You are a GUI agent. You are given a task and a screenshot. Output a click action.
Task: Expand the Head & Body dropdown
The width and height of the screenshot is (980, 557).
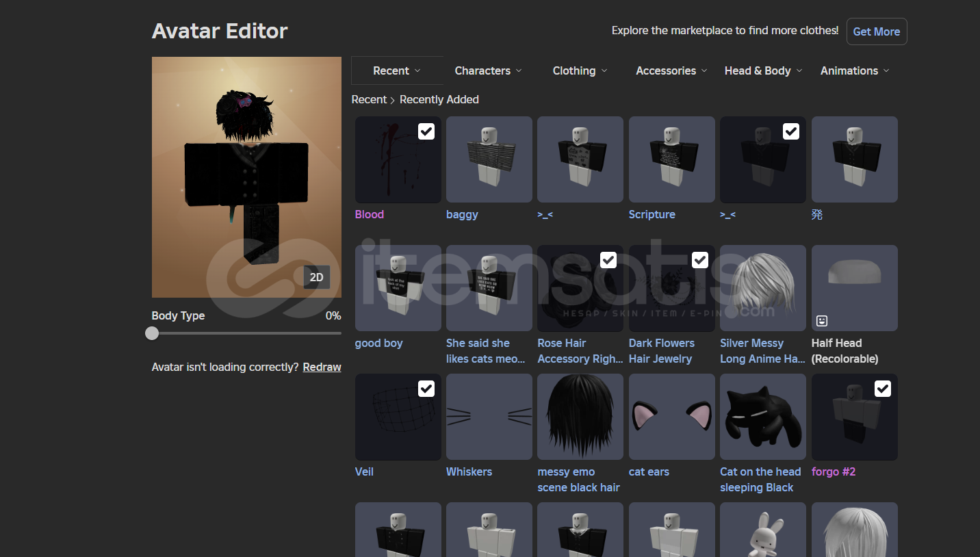[763, 70]
